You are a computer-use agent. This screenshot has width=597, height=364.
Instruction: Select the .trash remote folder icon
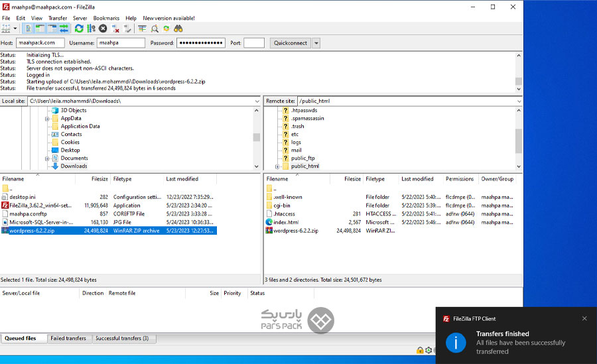pos(285,127)
